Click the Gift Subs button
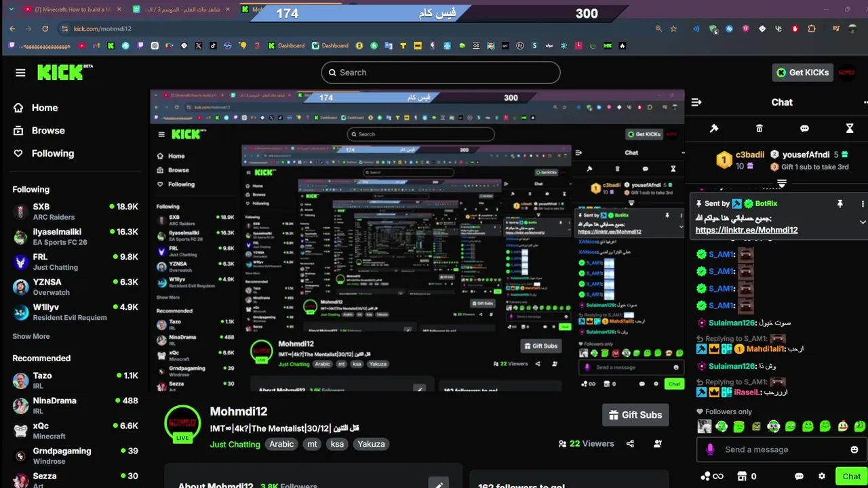This screenshot has width=868, height=488. (635, 415)
